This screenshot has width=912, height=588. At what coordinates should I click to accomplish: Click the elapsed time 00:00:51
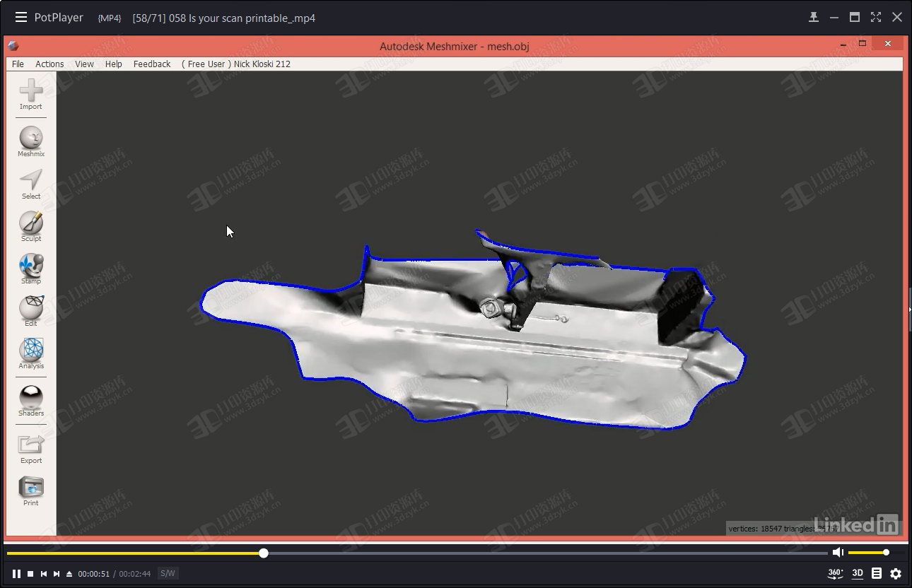pos(94,574)
